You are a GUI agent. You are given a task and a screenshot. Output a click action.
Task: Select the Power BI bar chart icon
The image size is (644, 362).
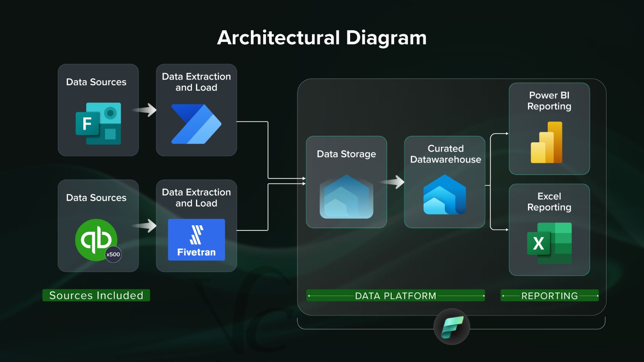point(547,143)
